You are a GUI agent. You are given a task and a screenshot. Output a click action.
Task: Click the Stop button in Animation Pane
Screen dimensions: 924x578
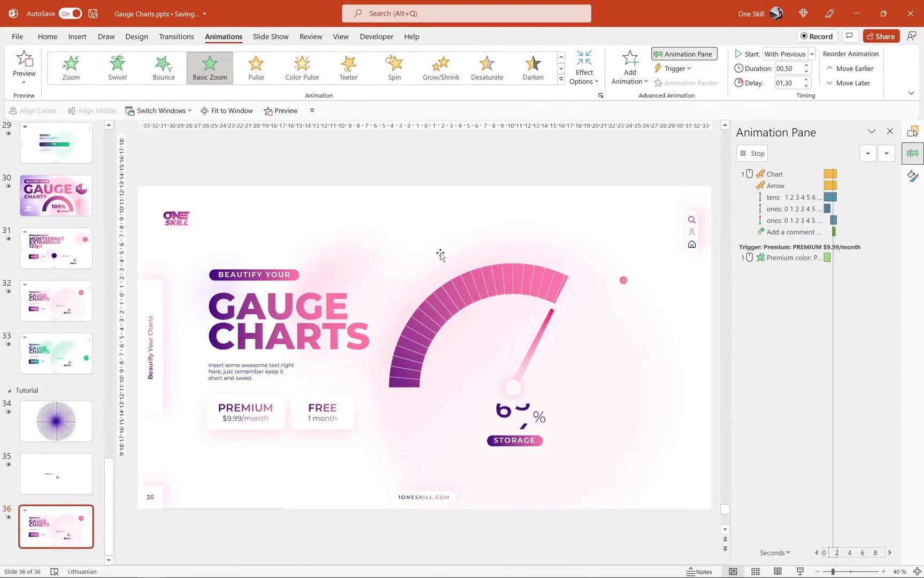[x=751, y=153]
